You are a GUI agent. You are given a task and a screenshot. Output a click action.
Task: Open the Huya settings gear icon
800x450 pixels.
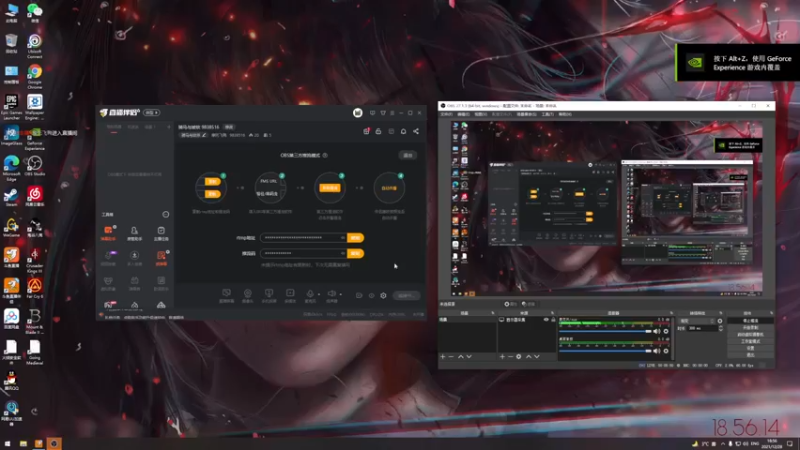[383, 295]
